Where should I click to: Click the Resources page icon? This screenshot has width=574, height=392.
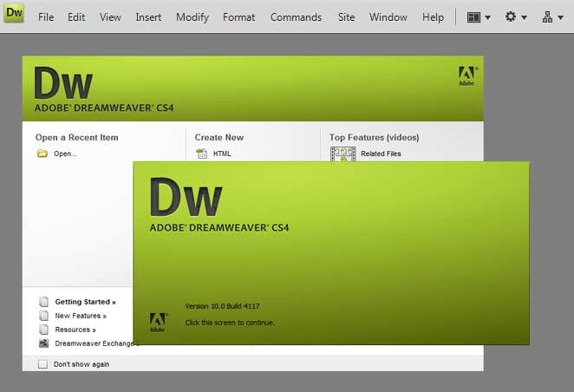pyautogui.click(x=43, y=330)
